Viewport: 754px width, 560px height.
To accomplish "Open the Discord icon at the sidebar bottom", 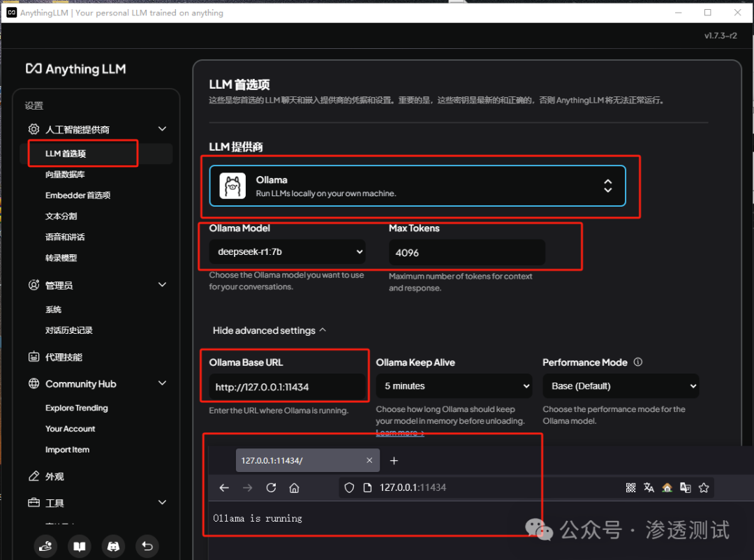I will click(113, 546).
